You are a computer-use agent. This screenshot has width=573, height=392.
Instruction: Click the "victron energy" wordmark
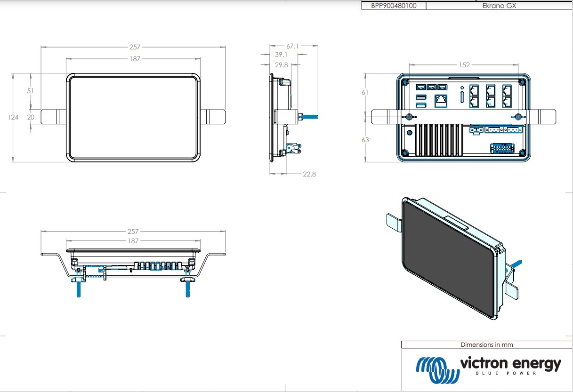(x=510, y=363)
